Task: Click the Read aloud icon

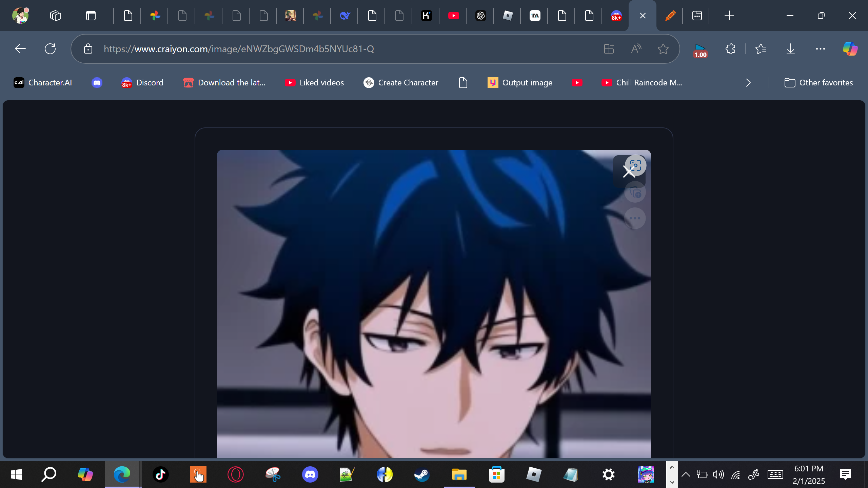Action: (636, 49)
